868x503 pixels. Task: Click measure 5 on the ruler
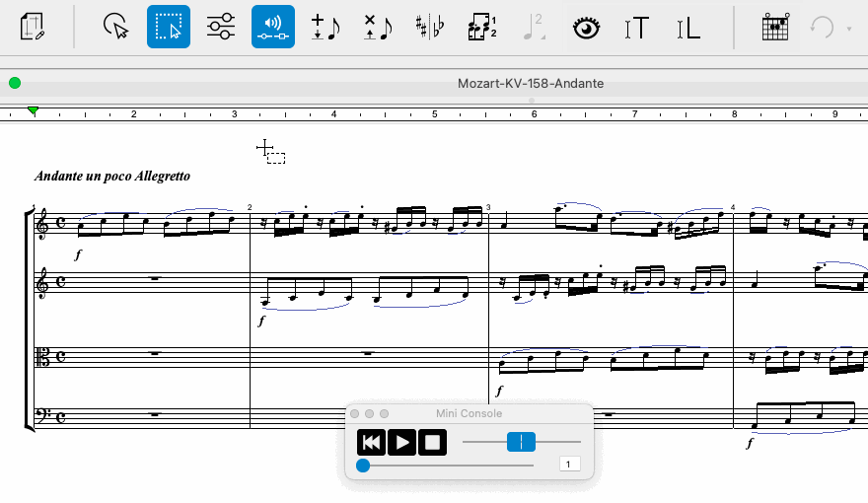[435, 114]
